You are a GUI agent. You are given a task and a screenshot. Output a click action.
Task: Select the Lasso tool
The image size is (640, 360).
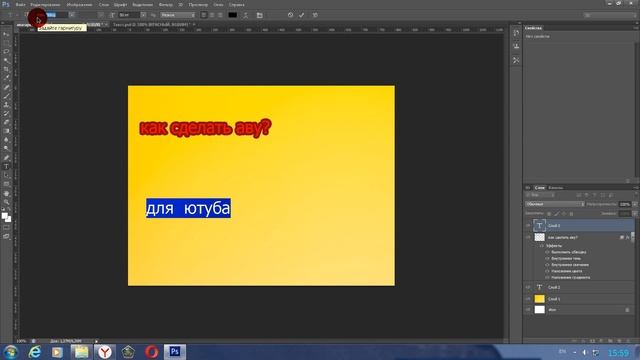(6, 52)
